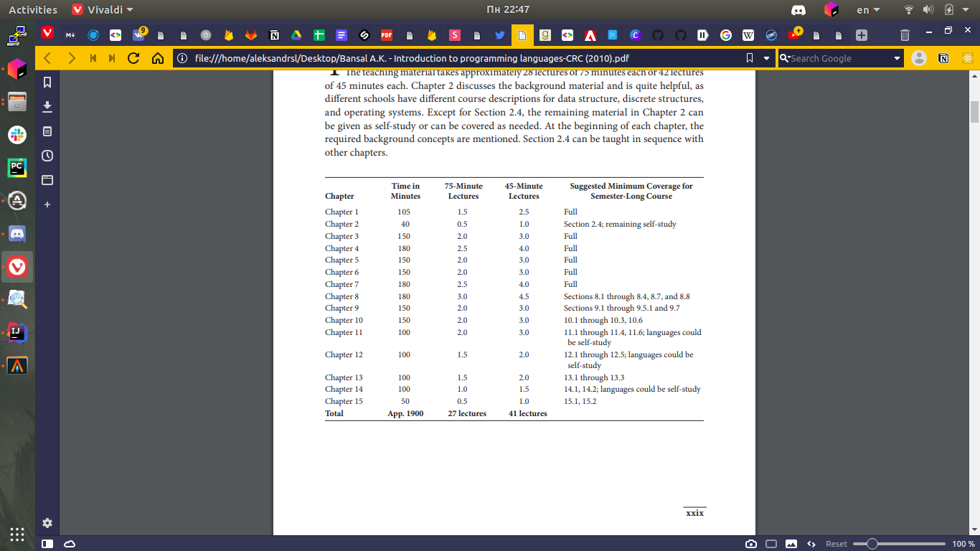Open the Bookmarks panel in sidebar
Image resolution: width=980 pixels, height=551 pixels.
point(47,83)
